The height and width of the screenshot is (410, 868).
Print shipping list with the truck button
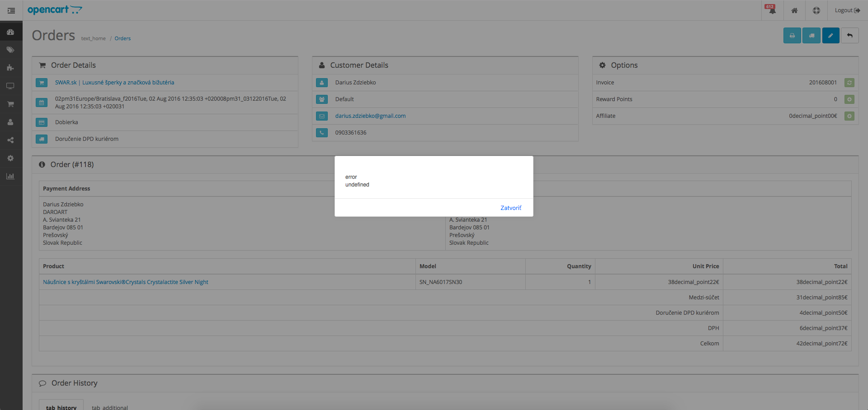click(x=811, y=35)
